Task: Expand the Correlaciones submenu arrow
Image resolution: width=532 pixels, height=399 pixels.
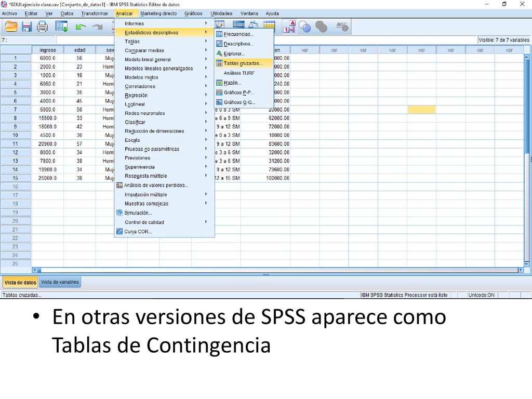Action: pyautogui.click(x=206, y=86)
